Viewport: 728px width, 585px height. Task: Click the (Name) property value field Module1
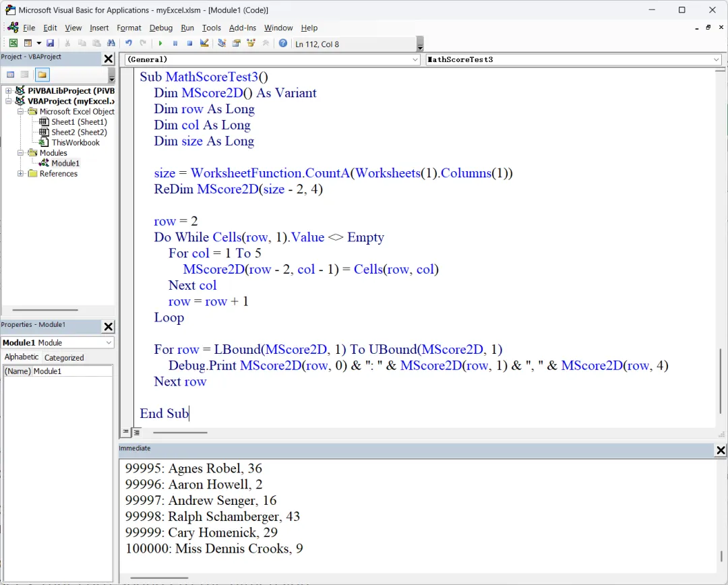[x=72, y=371]
